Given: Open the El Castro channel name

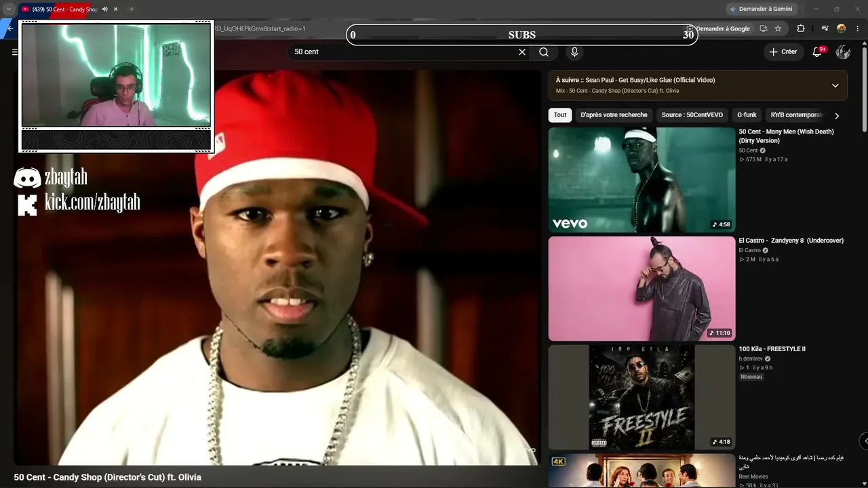Looking at the screenshot, I should point(749,250).
